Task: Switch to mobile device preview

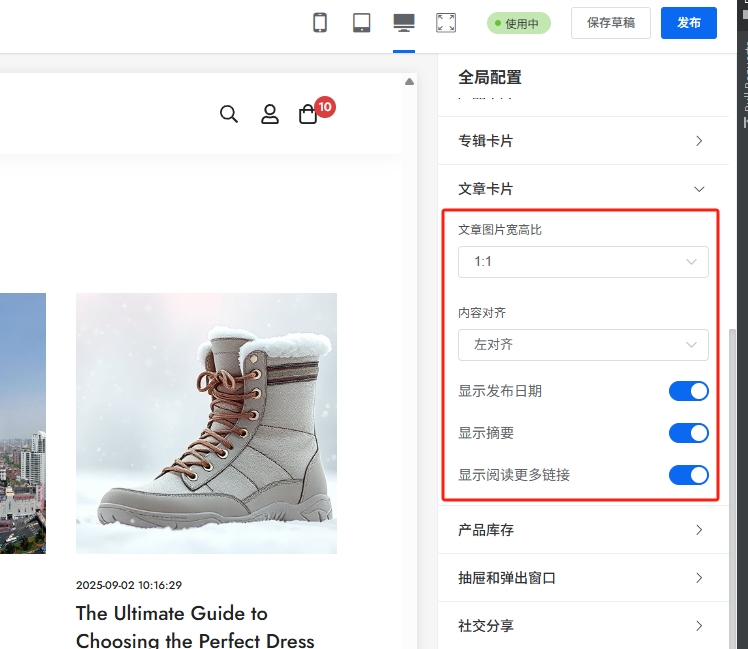Action: (x=320, y=23)
